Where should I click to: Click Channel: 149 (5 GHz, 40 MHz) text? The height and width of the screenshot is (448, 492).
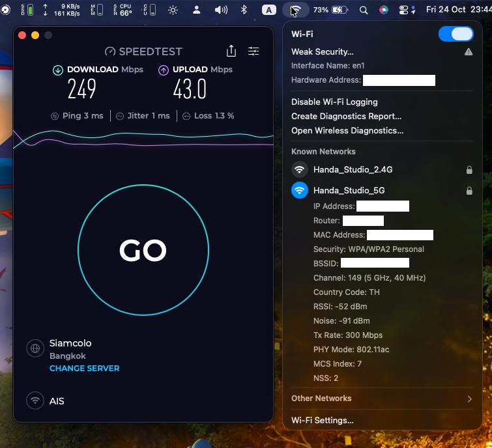(x=369, y=278)
